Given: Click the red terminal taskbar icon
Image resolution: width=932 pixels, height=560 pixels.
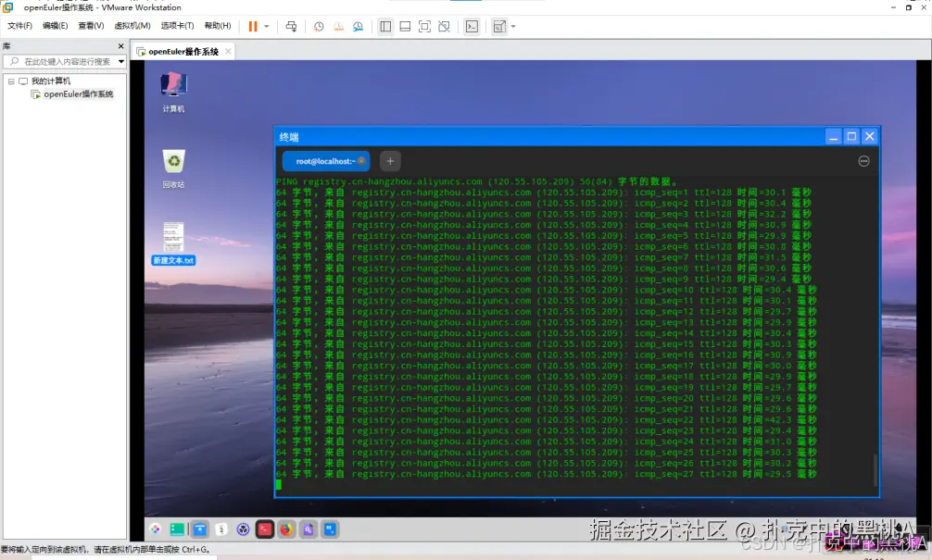Looking at the screenshot, I should (x=265, y=529).
